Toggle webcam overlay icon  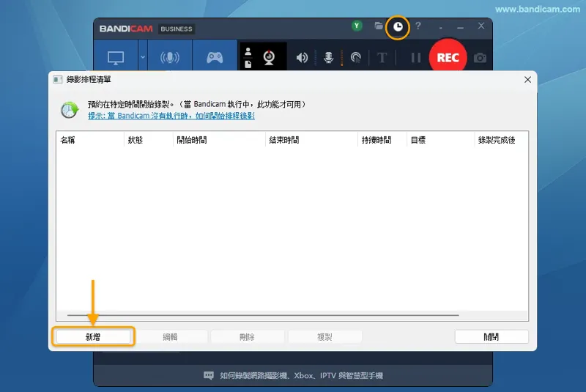269,58
